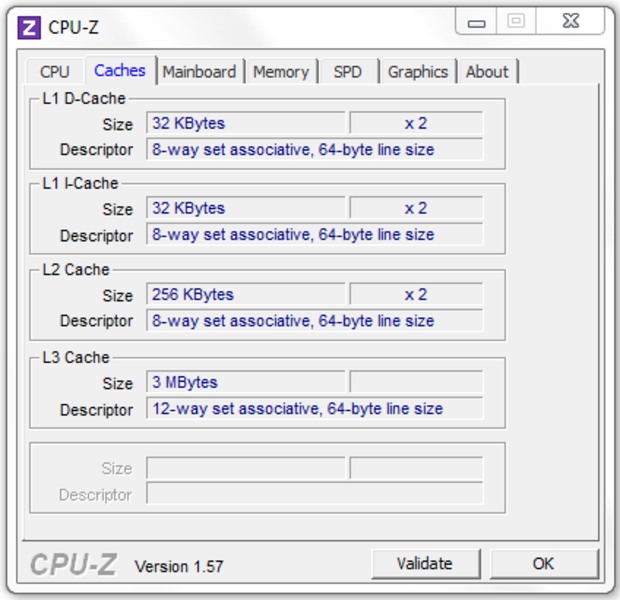Image resolution: width=620 pixels, height=600 pixels.
Task: Click the CPU-Z purple Z title icon
Action: [29, 28]
